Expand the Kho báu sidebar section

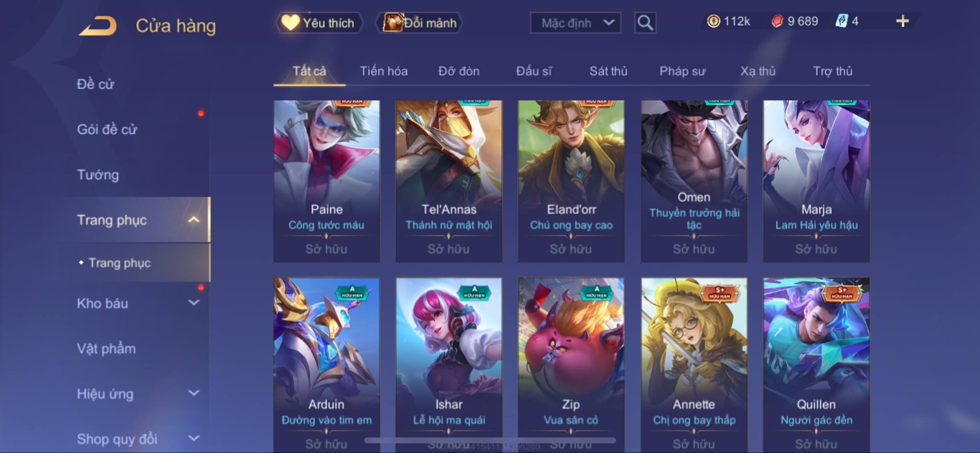(x=194, y=302)
